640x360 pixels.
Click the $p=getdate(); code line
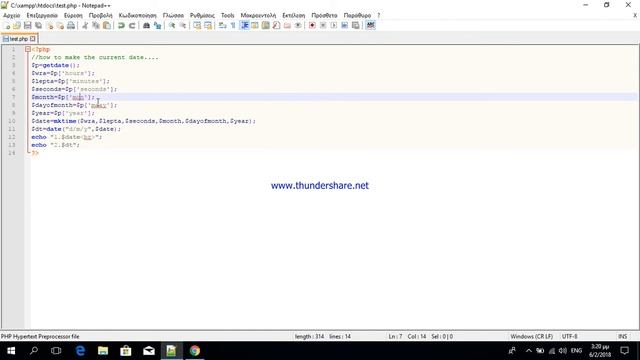tap(56, 65)
